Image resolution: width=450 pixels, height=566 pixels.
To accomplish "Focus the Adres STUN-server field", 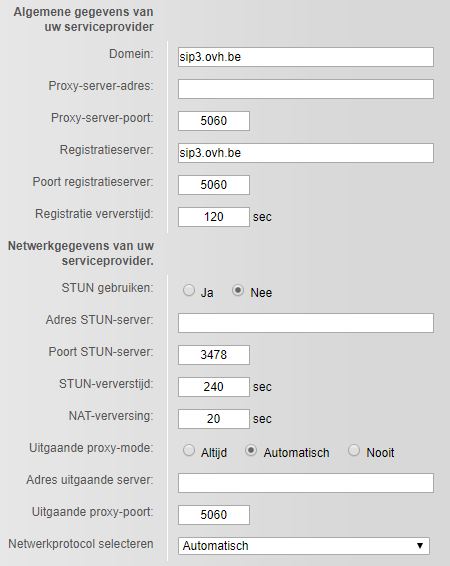I will [306, 323].
